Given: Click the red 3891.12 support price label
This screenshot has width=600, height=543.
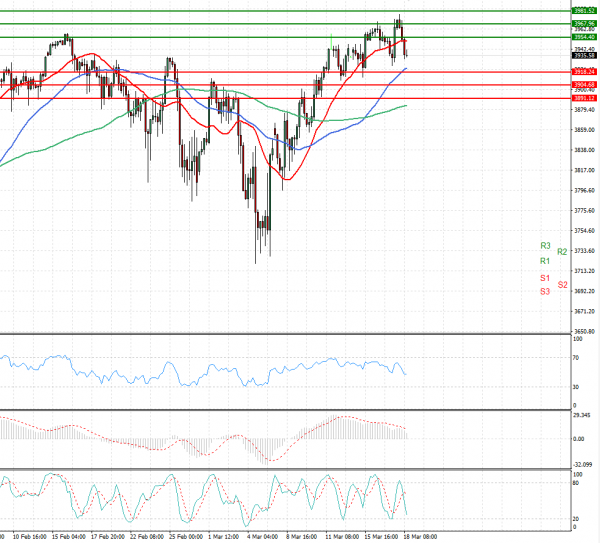Looking at the screenshot, I should click(x=584, y=98).
